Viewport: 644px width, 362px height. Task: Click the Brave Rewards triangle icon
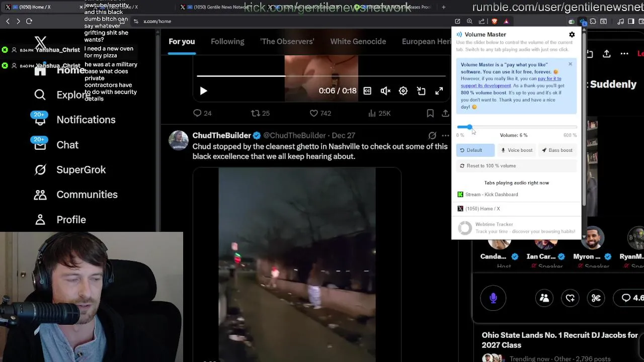click(x=506, y=21)
